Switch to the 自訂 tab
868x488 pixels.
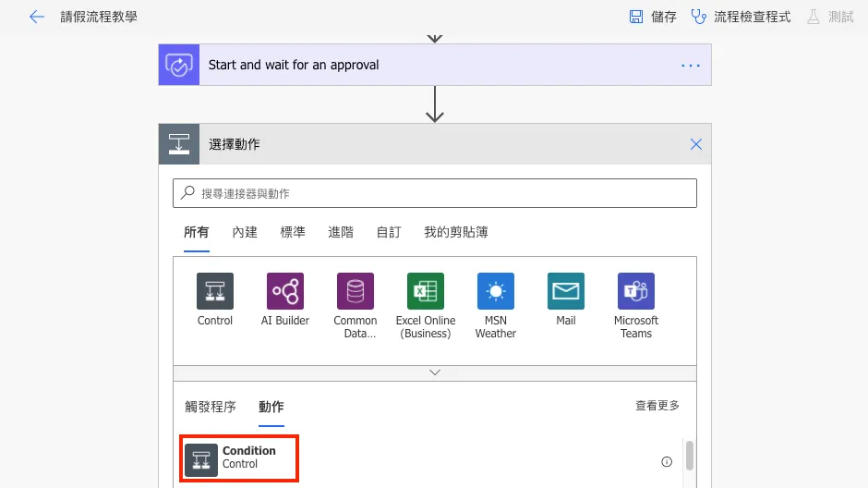389,232
